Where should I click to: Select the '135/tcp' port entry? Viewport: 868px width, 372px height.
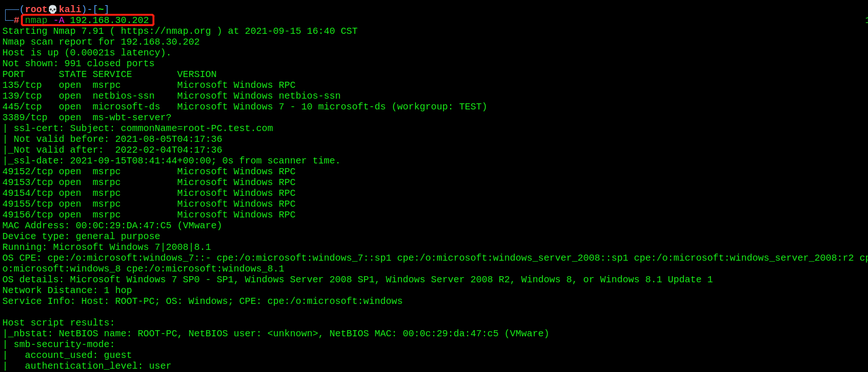coord(22,85)
